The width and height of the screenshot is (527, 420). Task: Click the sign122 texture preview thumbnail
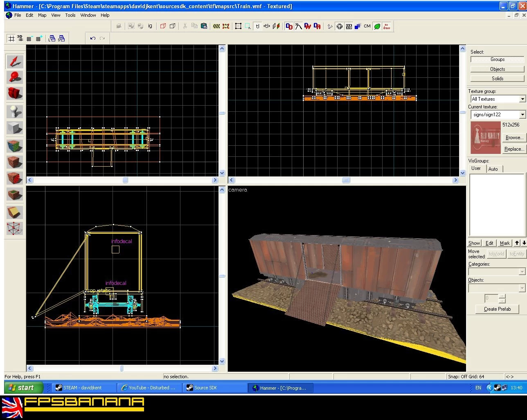pyautogui.click(x=485, y=138)
